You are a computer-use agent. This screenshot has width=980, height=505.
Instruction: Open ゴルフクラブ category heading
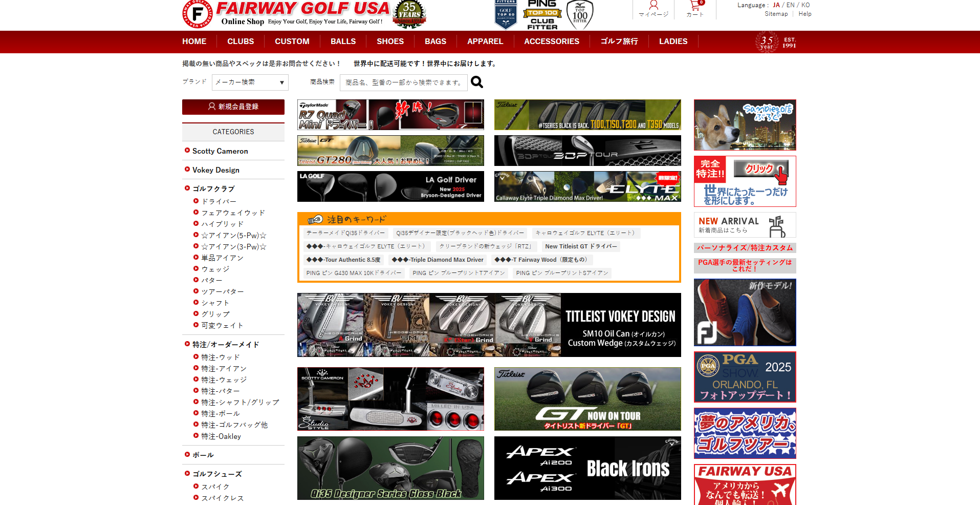tap(213, 189)
